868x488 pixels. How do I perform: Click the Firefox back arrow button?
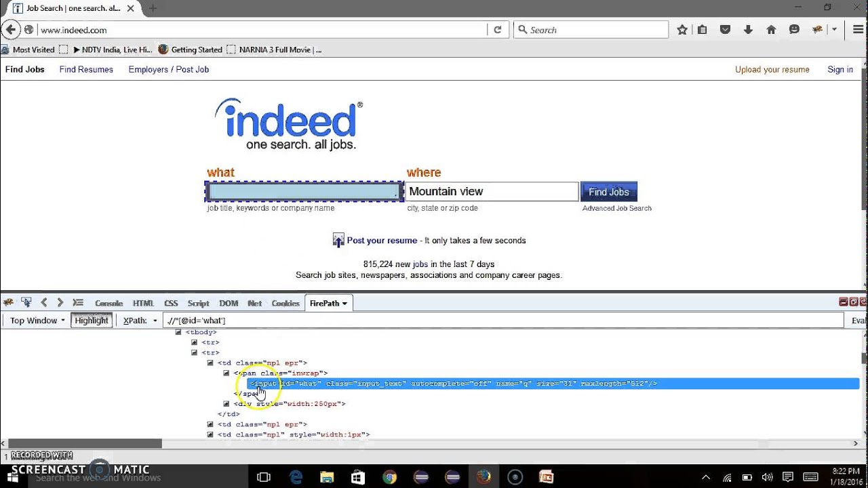click(x=10, y=30)
